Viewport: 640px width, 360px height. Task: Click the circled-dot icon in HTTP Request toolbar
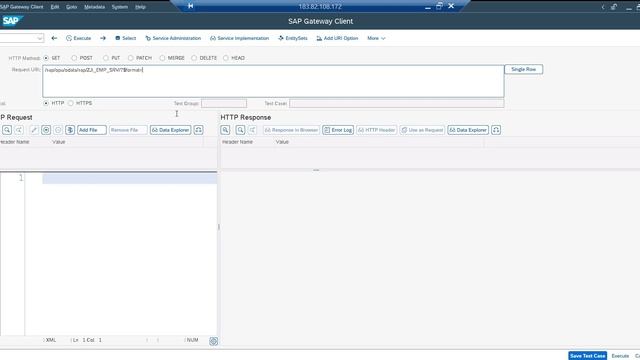point(46,130)
